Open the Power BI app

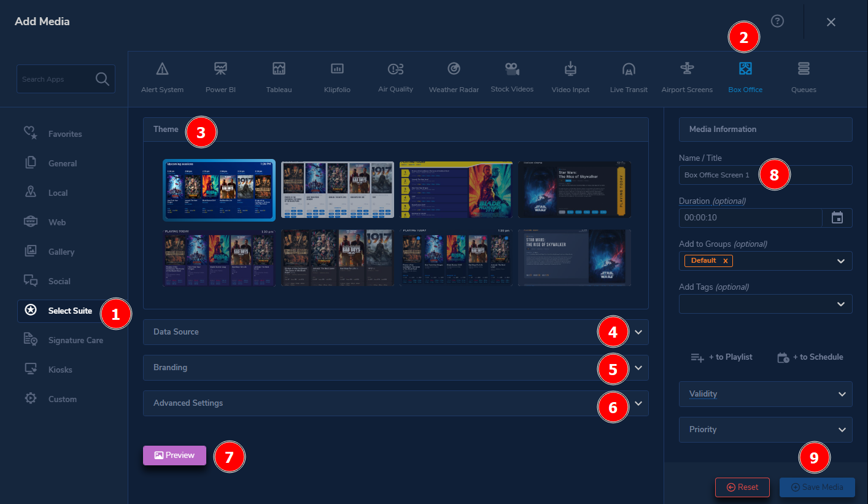pos(220,77)
